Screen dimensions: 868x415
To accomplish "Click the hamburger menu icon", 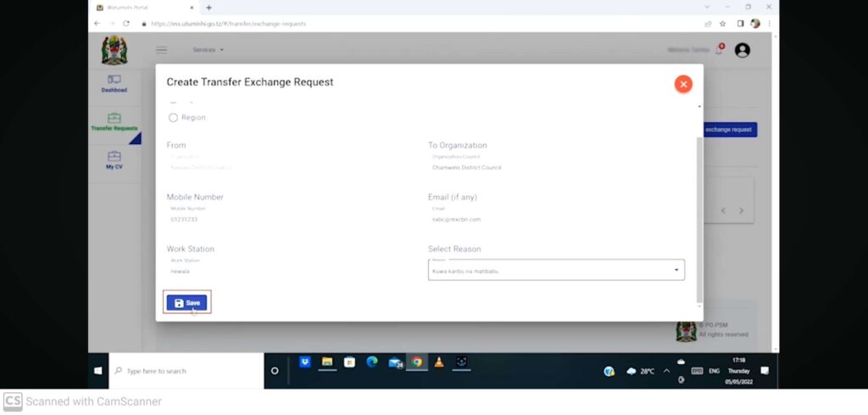I will 161,50.
